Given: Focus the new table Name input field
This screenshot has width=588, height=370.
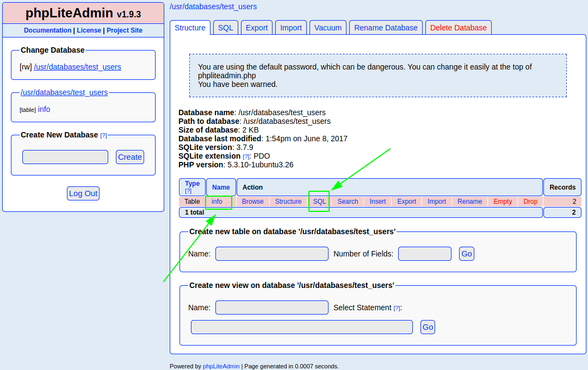Looking at the screenshot, I should pos(272,254).
